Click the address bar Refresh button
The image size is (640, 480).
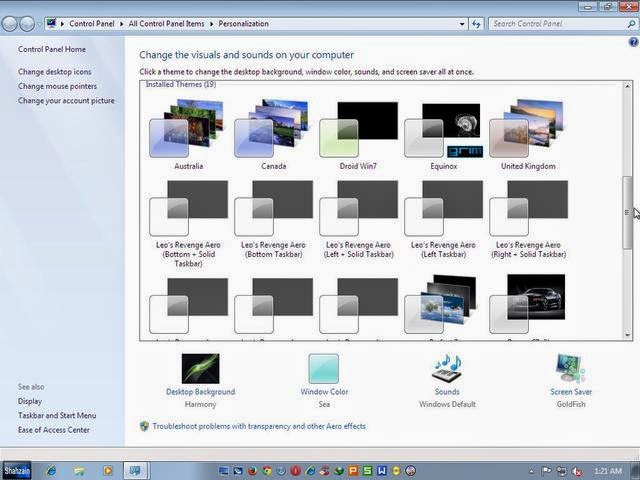[476, 24]
